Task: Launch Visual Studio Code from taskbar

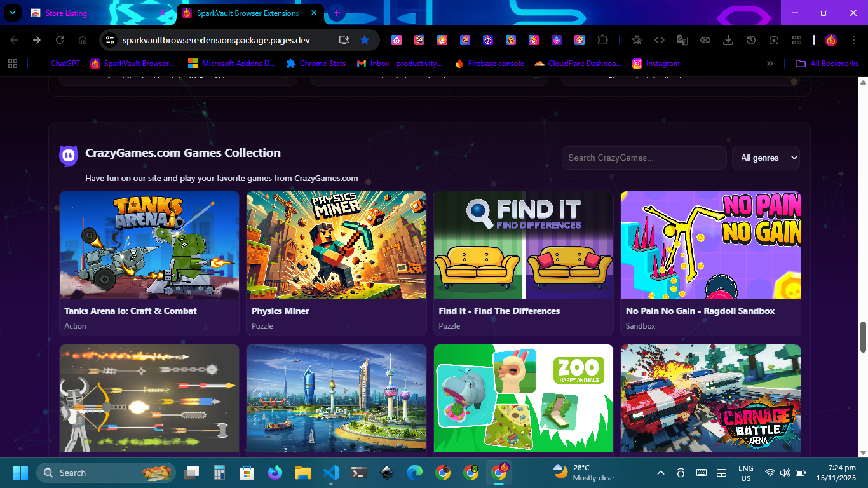Action: click(330, 473)
